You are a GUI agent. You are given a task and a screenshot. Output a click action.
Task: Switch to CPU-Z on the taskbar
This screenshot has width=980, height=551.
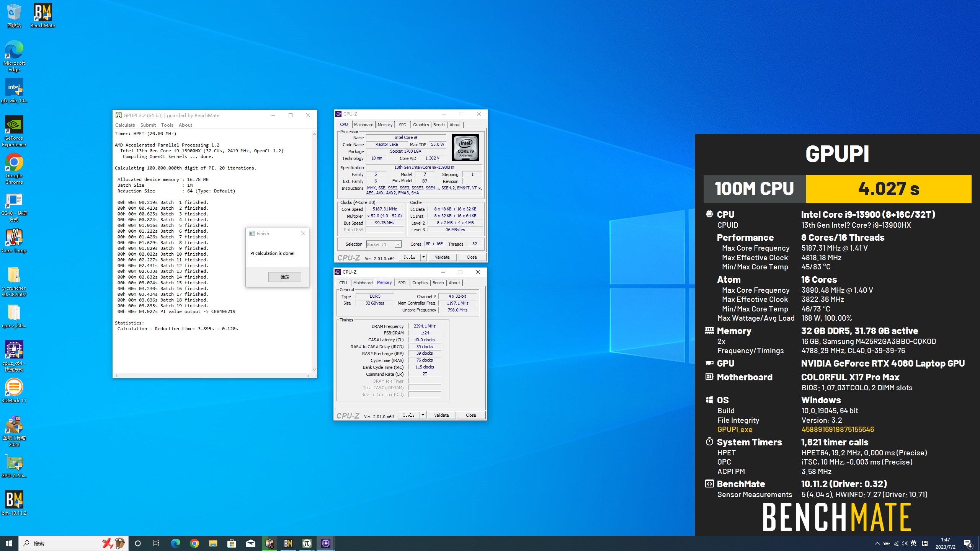point(326,543)
